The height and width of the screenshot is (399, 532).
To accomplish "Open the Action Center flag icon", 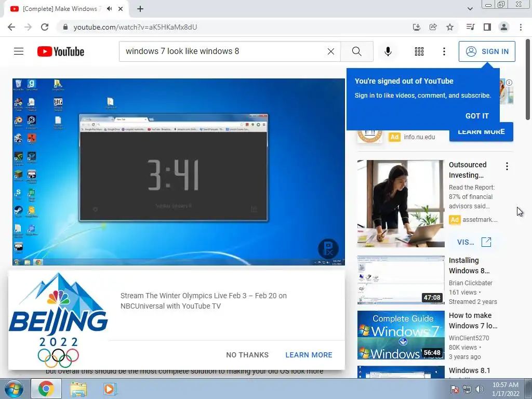I will coord(455,389).
